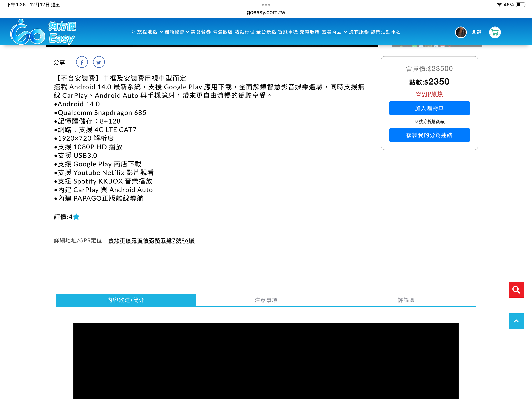Image resolution: width=532 pixels, height=399 pixels.
Task: Click the 加入購物車 button
Action: (429, 108)
